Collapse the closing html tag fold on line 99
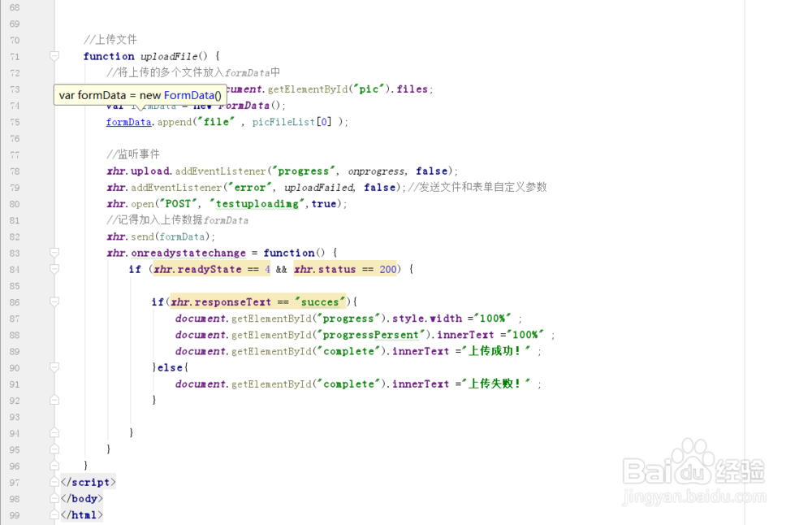Screen dimensions: 812x525 click(54, 514)
